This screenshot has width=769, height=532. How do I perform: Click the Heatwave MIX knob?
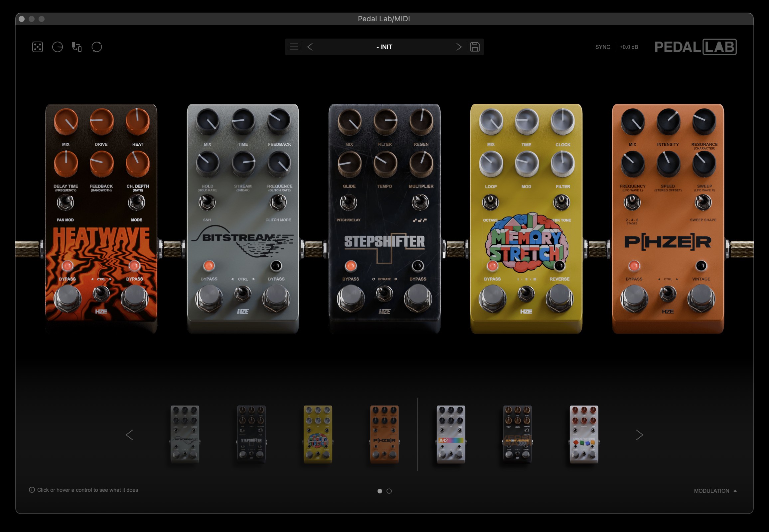pos(66,121)
